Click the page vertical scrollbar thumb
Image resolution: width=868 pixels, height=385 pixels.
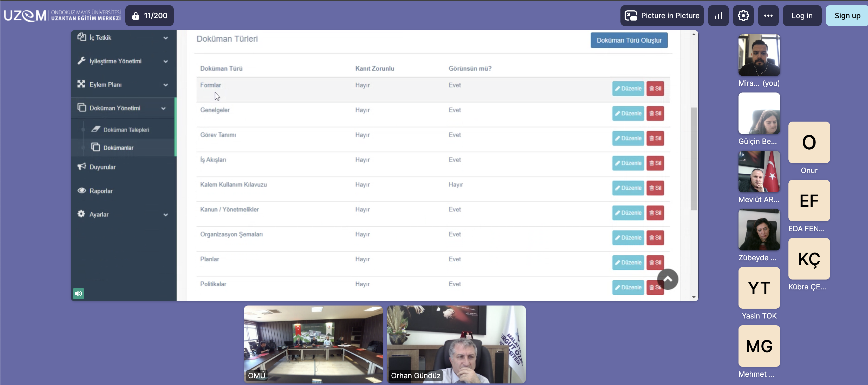694,158
